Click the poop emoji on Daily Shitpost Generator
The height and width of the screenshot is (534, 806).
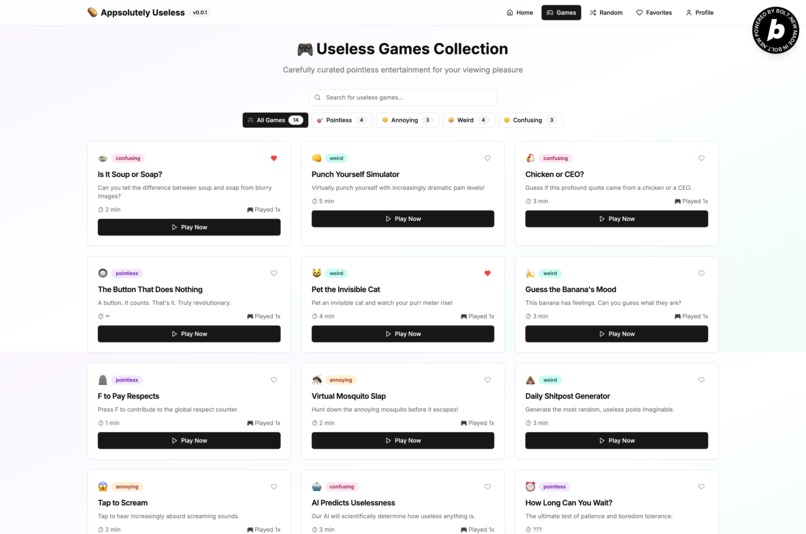tap(530, 380)
